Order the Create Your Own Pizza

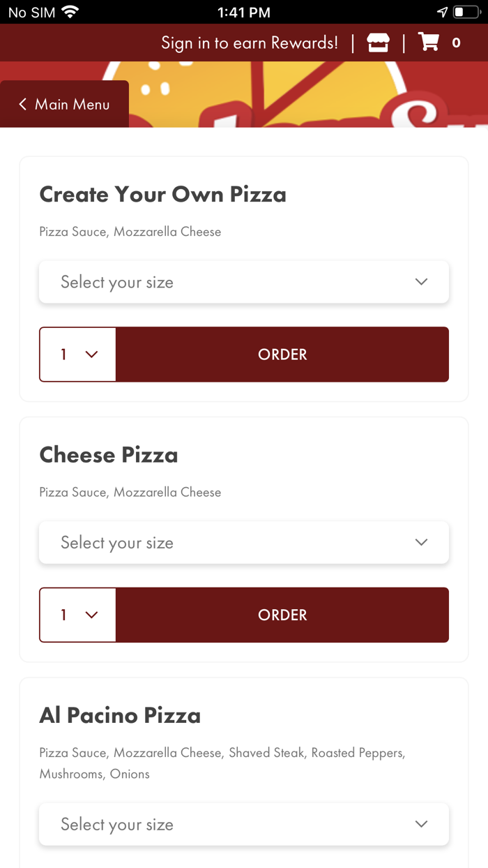click(282, 354)
